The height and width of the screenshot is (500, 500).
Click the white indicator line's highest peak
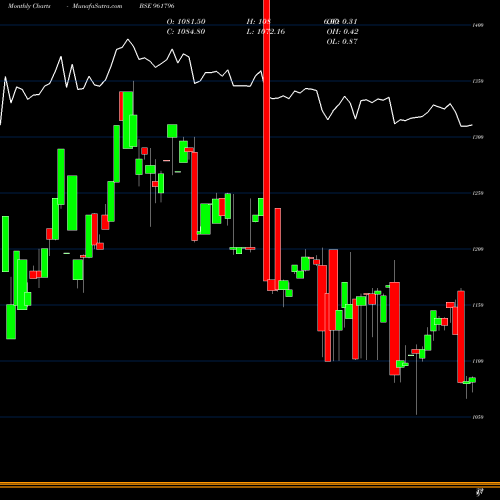tap(128, 39)
